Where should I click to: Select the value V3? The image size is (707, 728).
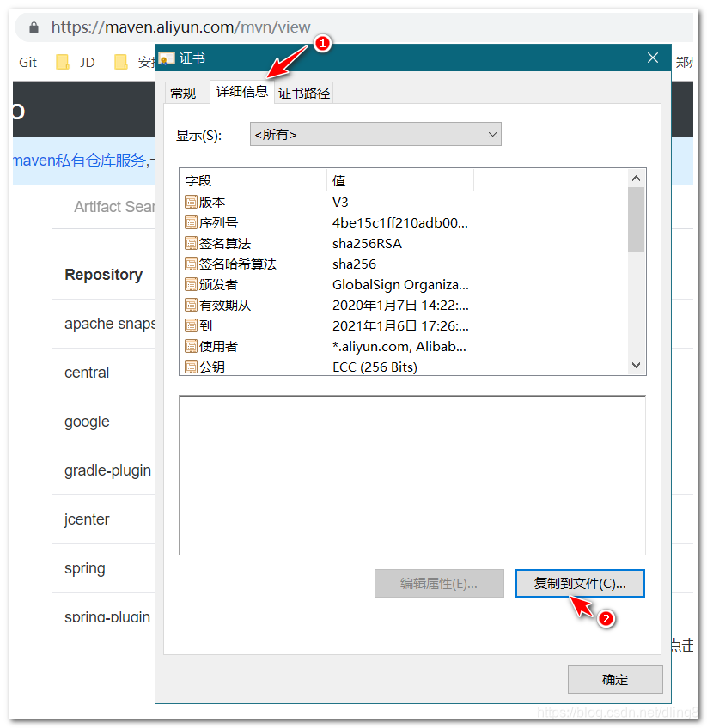340,203
